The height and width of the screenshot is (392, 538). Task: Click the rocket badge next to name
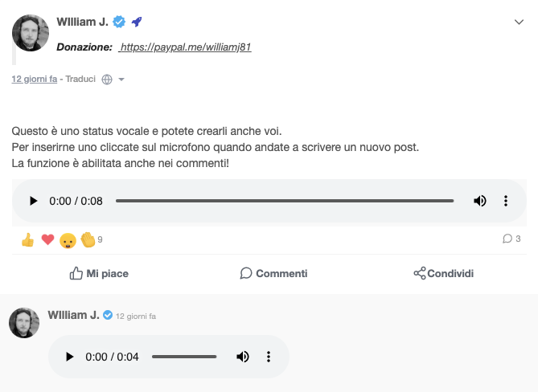pyautogui.click(x=137, y=22)
